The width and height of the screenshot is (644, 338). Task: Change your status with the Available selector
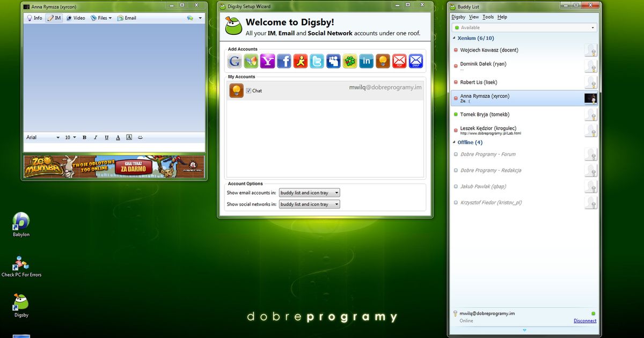click(x=523, y=27)
